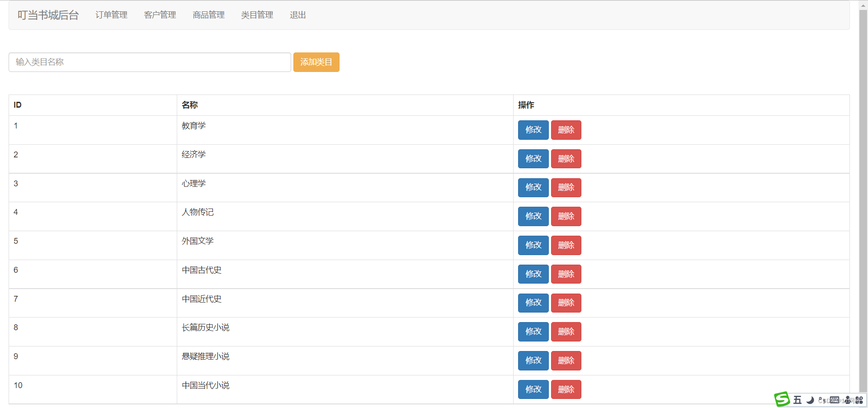Click 删除 for 人物传记
This screenshot has width=868, height=408.
(566, 216)
